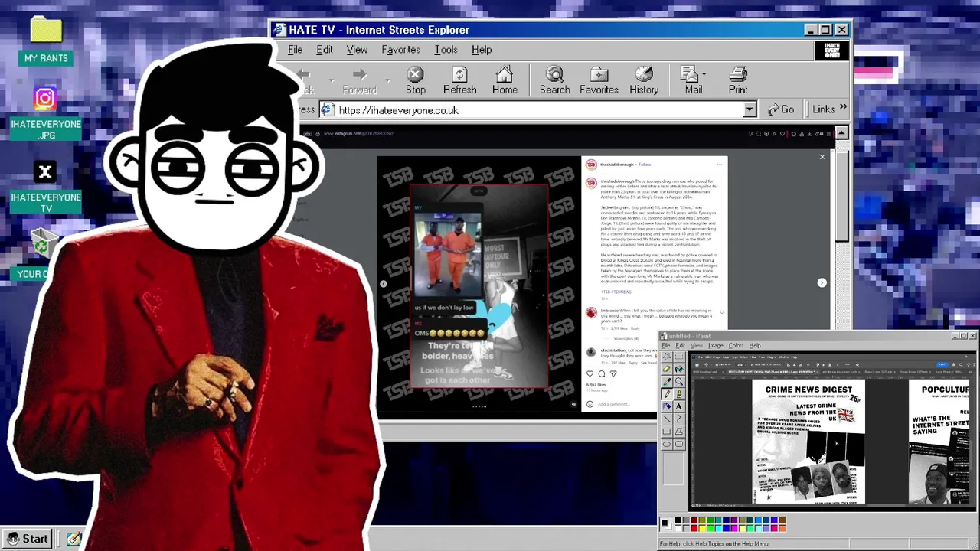Screen dimensions: 980x551
Task: Pick the bright red swatch in Paint palette
Action: [694, 528]
